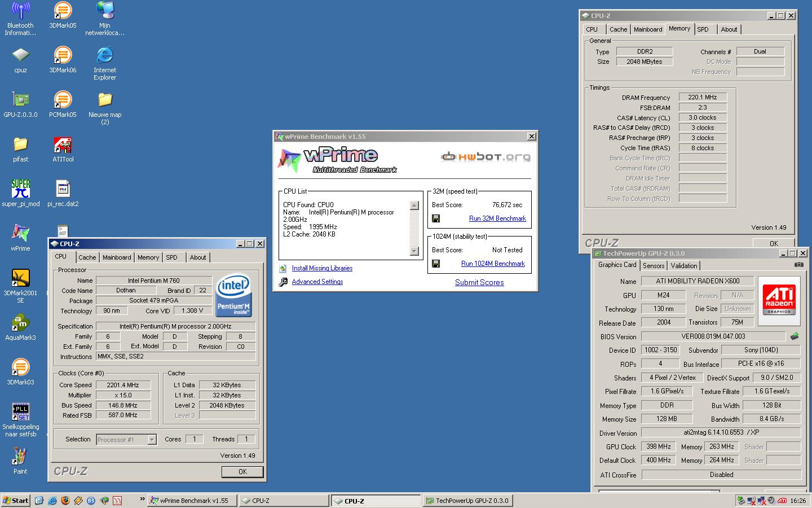Image resolution: width=812 pixels, height=508 pixels.
Task: Click the save icon for 32M score
Action: click(436, 218)
